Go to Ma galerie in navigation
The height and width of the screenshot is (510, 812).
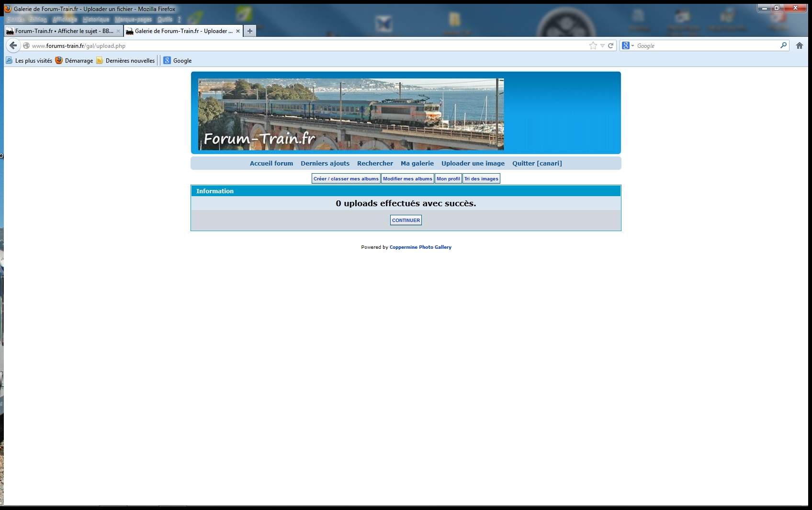coord(417,163)
